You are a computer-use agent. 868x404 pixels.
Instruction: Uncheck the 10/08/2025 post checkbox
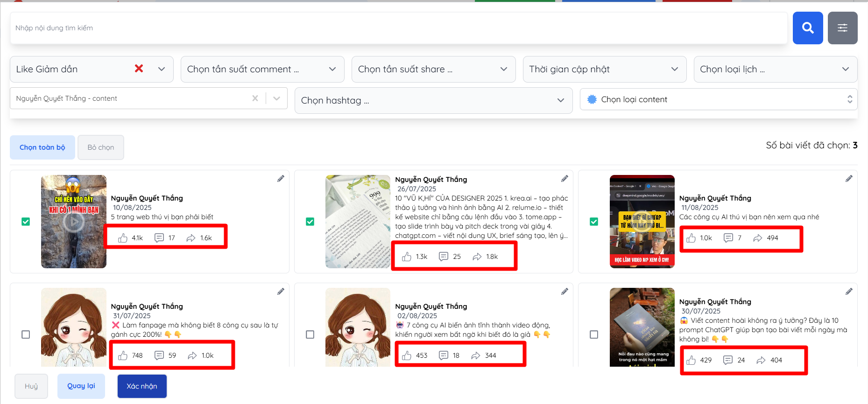click(26, 222)
